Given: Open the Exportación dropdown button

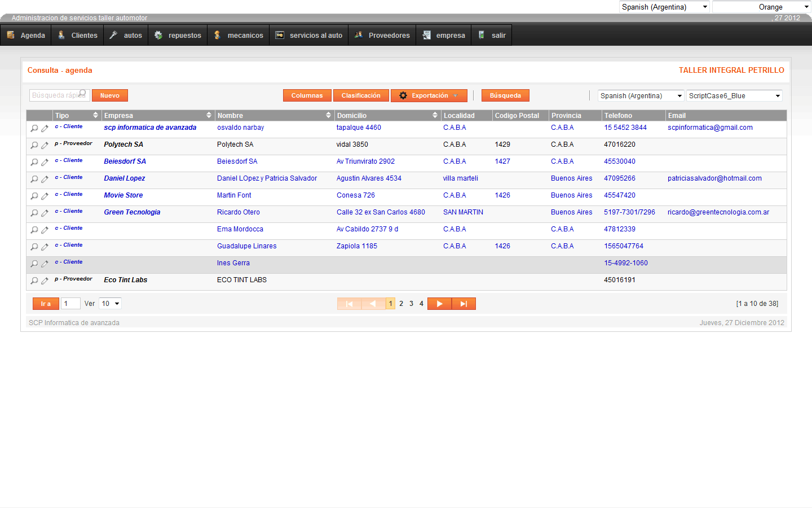Looking at the screenshot, I should (429, 96).
